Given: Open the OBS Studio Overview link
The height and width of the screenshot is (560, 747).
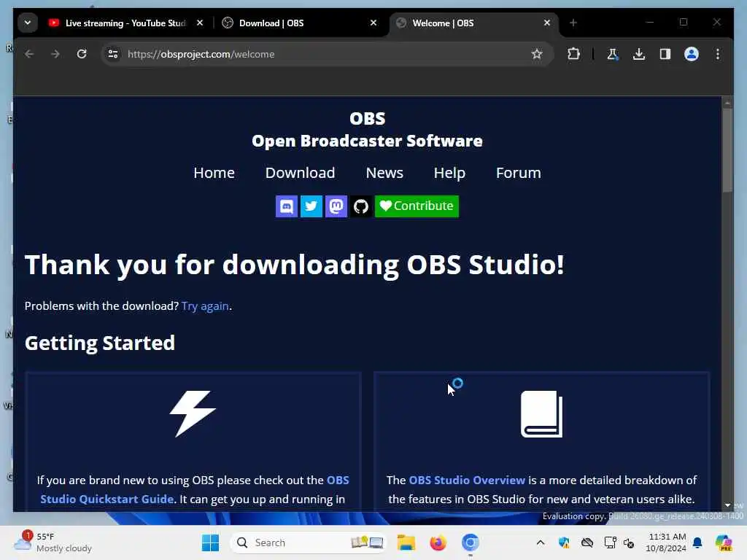Looking at the screenshot, I should coord(467,480).
